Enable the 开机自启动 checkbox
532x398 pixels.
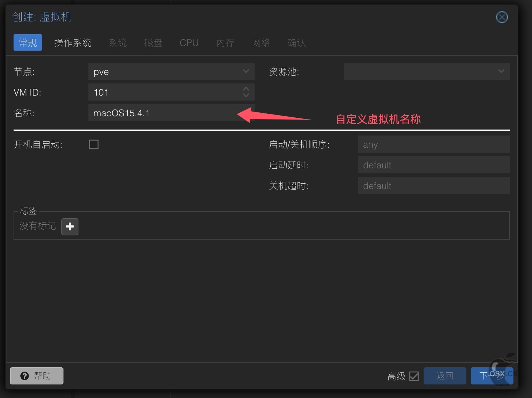point(94,144)
